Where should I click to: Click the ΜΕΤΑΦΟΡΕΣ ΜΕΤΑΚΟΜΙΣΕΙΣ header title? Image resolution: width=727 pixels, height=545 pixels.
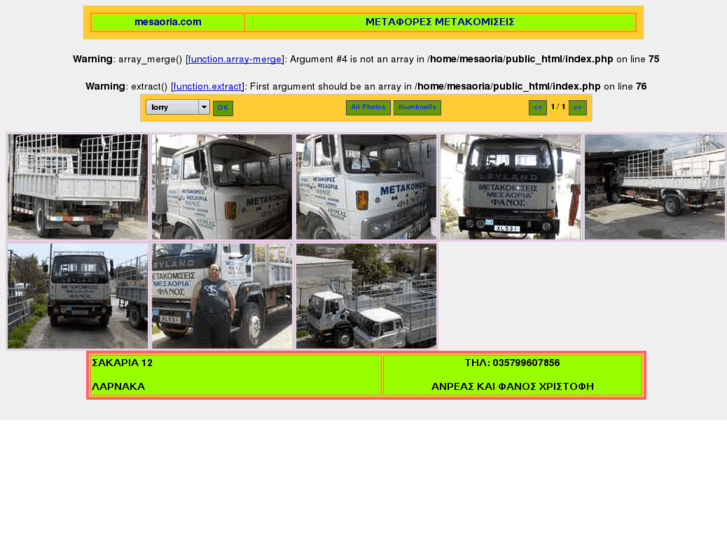pos(440,22)
